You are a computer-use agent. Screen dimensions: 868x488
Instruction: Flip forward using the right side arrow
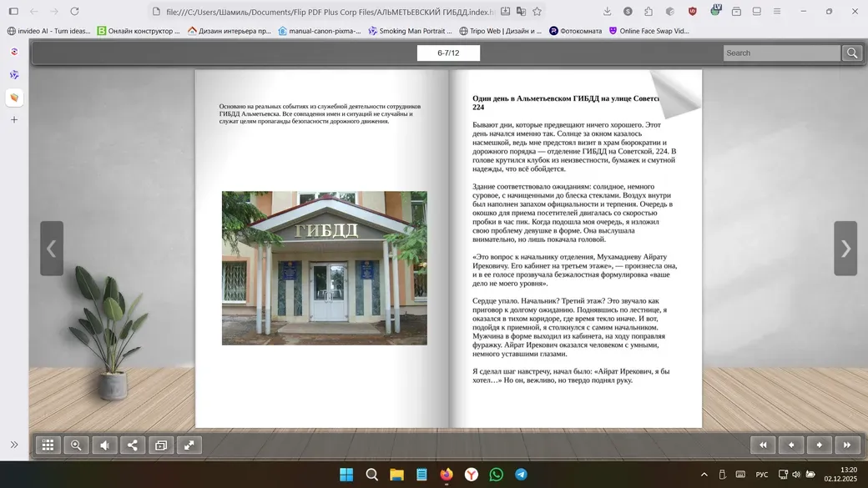pos(845,249)
